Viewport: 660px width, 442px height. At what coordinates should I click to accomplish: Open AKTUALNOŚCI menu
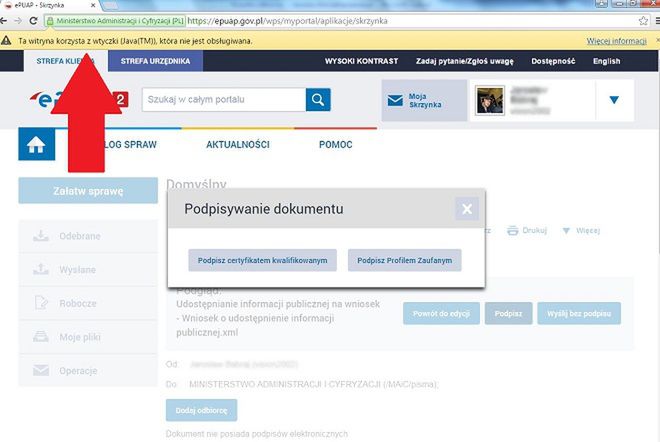(x=238, y=144)
